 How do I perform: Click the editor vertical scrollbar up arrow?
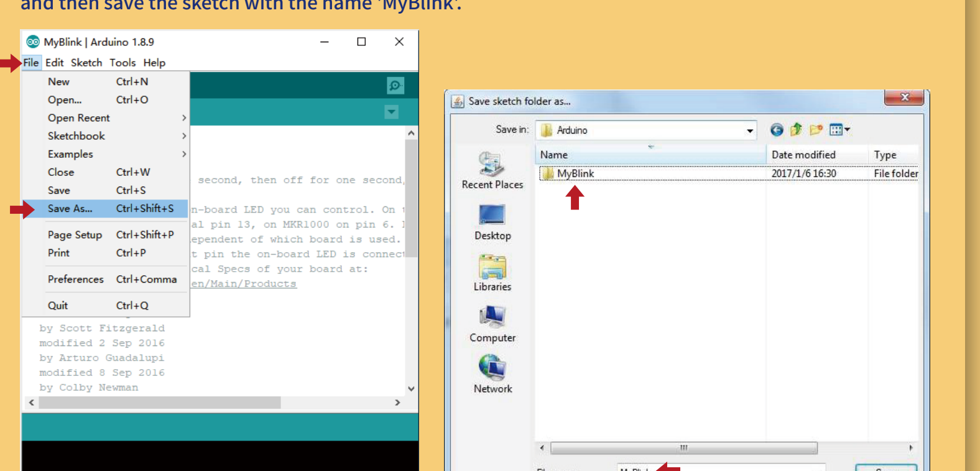point(411,133)
